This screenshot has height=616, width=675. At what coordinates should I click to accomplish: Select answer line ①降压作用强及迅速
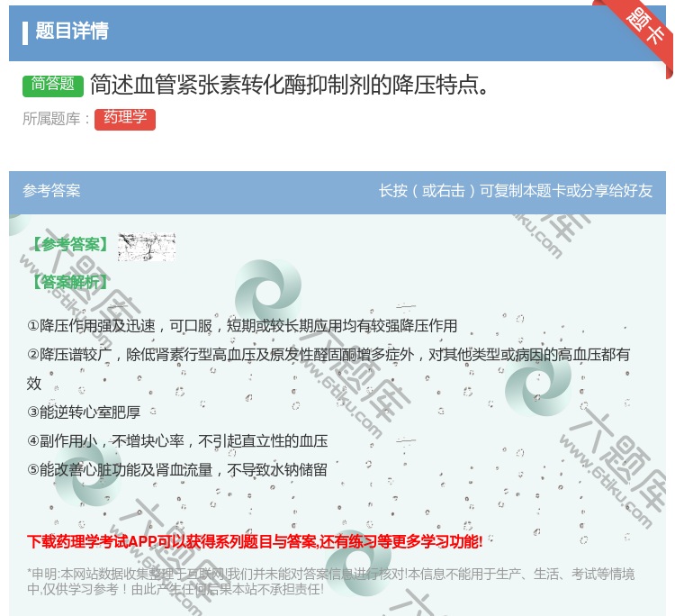[x=242, y=326]
